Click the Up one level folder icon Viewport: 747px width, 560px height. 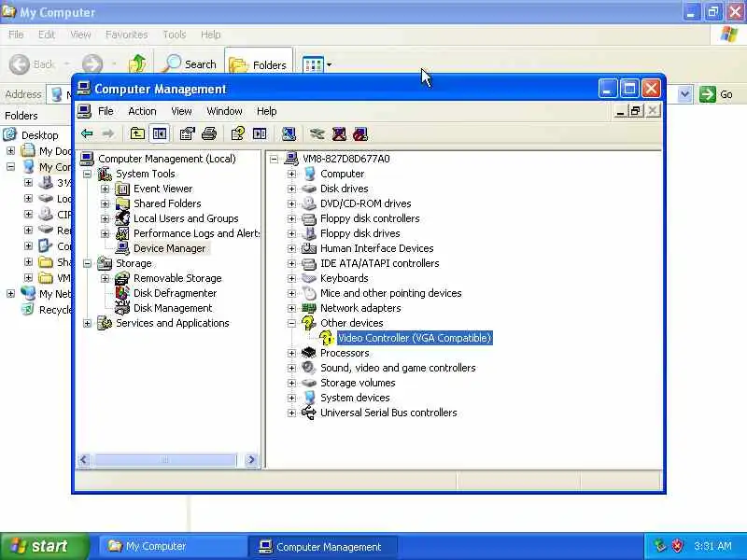137,133
